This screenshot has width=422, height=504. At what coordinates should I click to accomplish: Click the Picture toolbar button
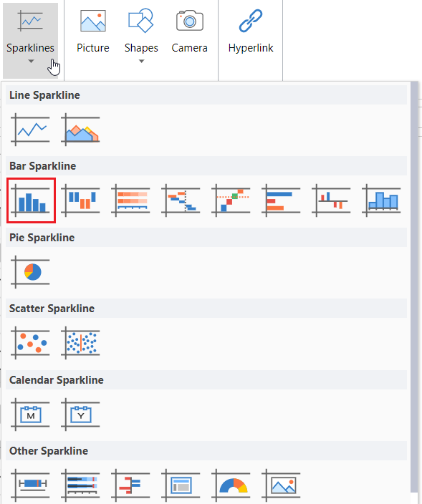pos(93,32)
